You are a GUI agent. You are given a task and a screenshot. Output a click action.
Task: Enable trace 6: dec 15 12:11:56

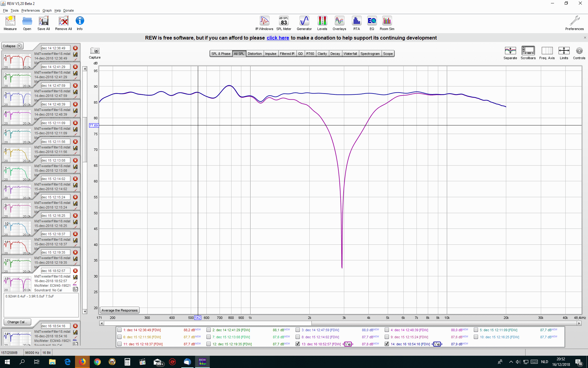pyautogui.click(x=119, y=337)
